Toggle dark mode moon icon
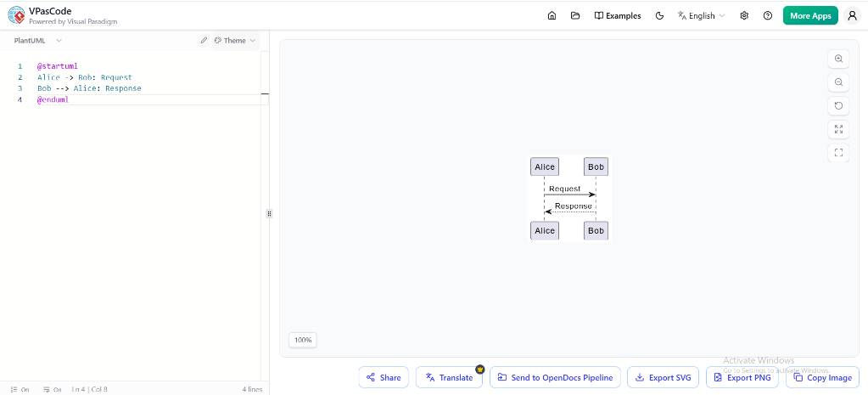 [659, 15]
